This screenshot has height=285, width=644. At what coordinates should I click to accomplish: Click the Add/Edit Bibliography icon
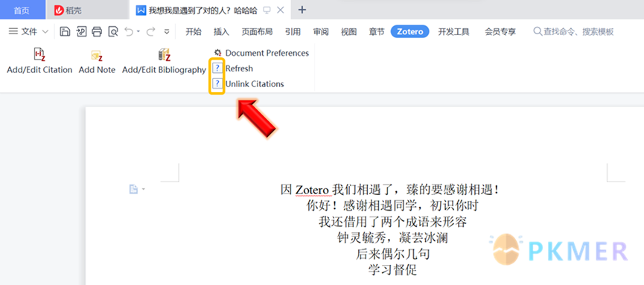[x=164, y=54]
